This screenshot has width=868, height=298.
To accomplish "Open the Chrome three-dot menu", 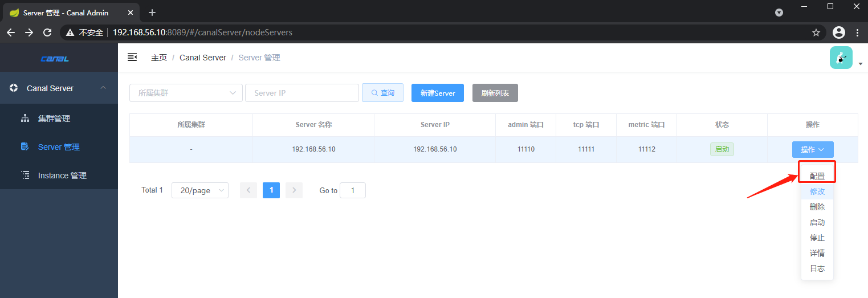I will click(x=857, y=32).
